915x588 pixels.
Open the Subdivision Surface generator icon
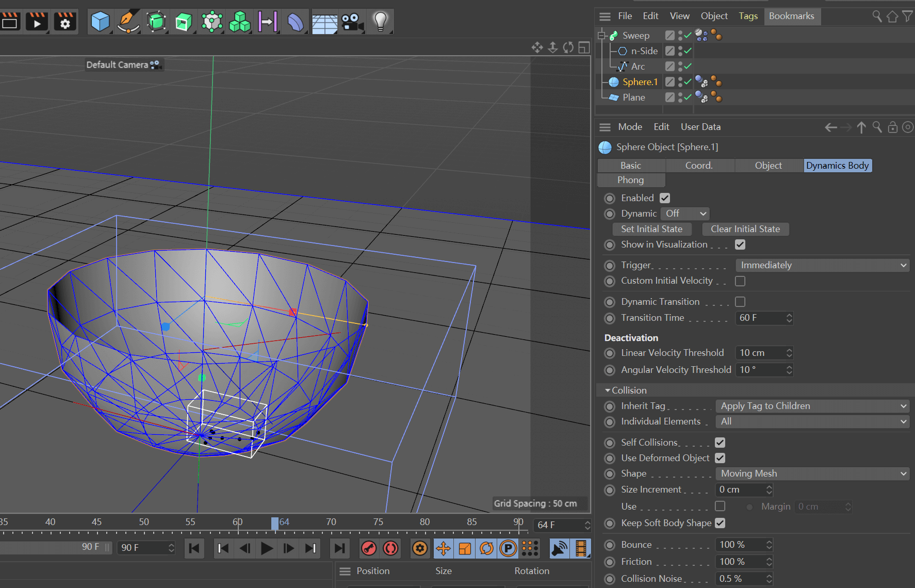(156, 22)
